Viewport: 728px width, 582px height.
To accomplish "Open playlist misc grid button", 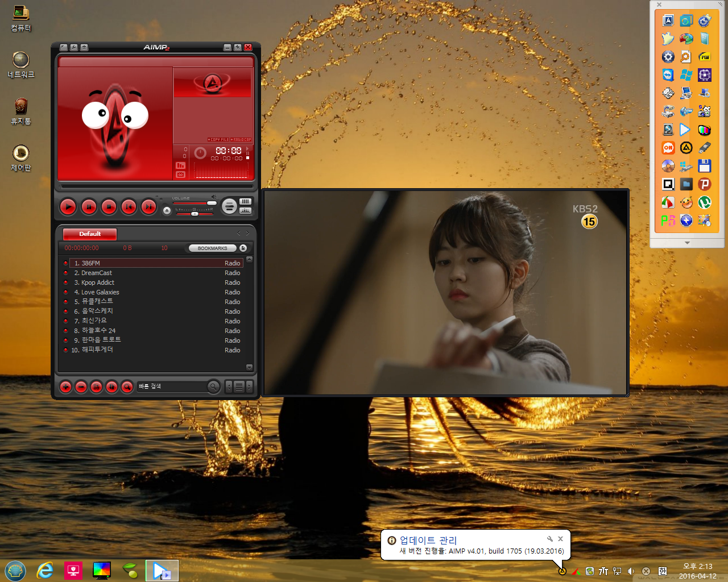I will tap(97, 387).
